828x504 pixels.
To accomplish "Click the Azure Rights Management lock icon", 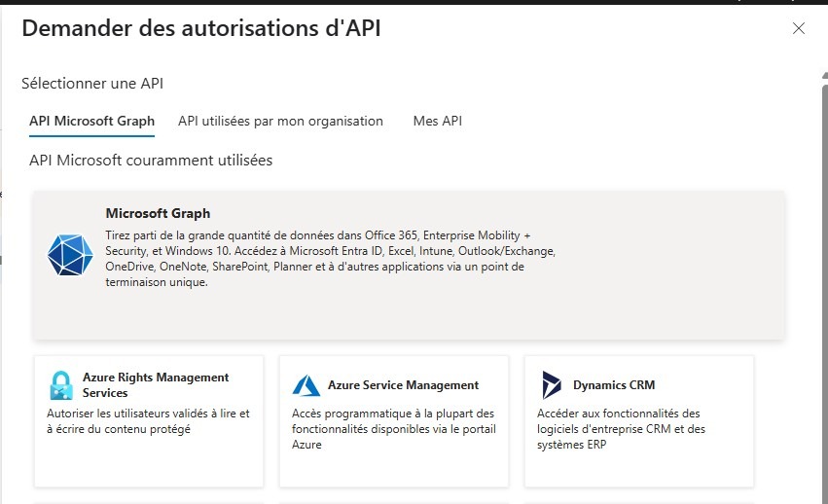I will 61,385.
